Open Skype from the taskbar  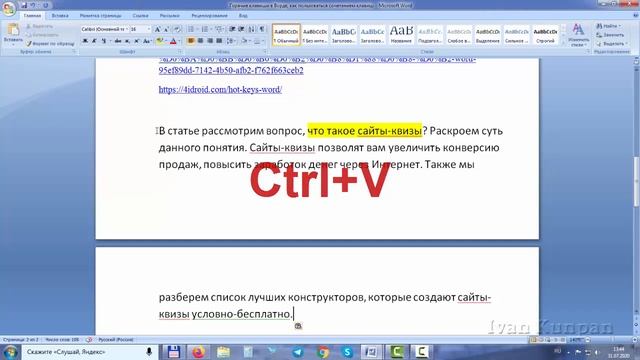[x=347, y=351]
